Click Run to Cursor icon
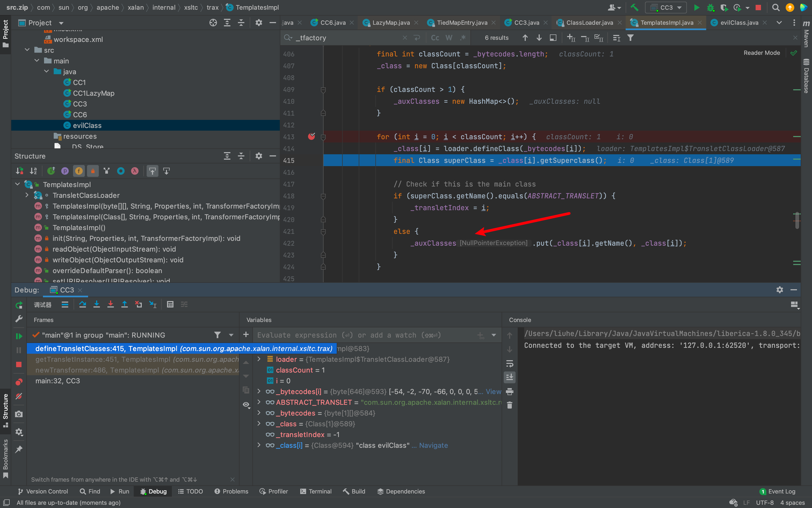 tap(153, 304)
